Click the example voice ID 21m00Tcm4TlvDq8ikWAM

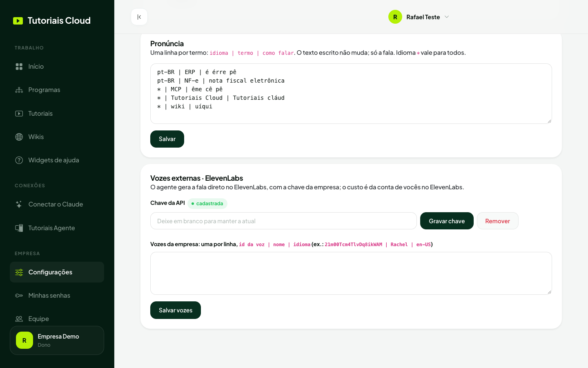pos(353,245)
